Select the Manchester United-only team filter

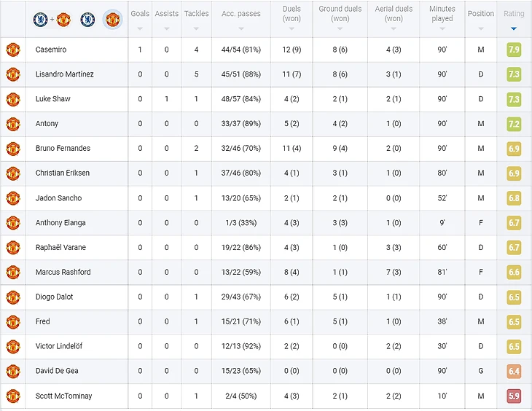pos(112,19)
